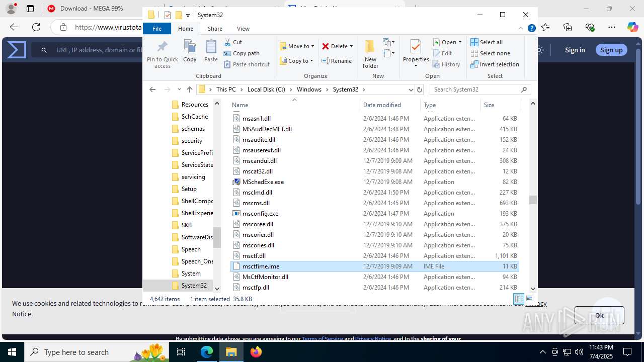Select the mscoree.dll file
Screen dimensions: 644x362
[x=374, y=224]
